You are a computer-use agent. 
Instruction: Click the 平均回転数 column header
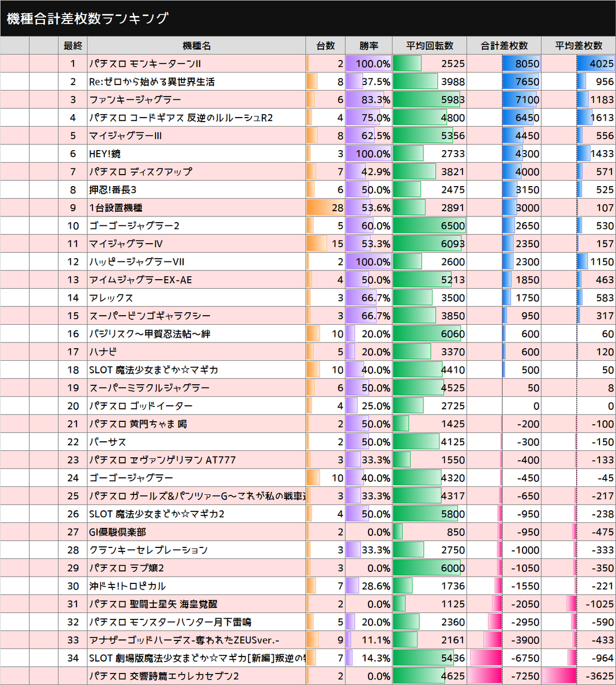pyautogui.click(x=429, y=46)
